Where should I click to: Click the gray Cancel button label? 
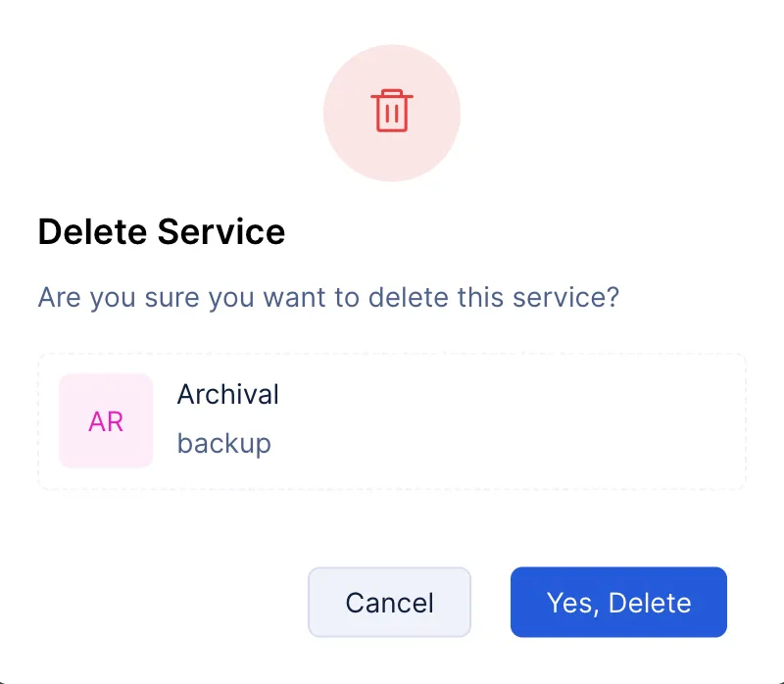pos(389,603)
